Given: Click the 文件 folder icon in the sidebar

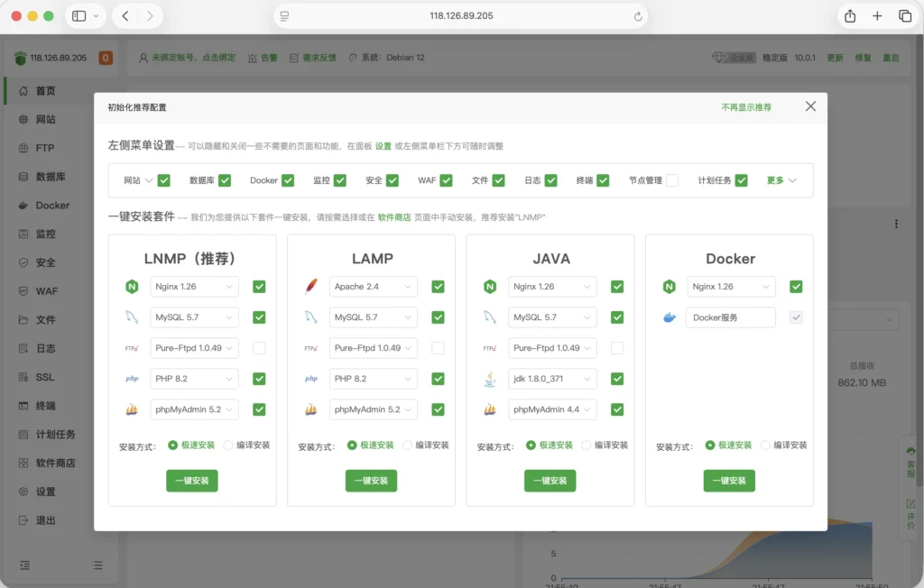Looking at the screenshot, I should click(x=23, y=320).
